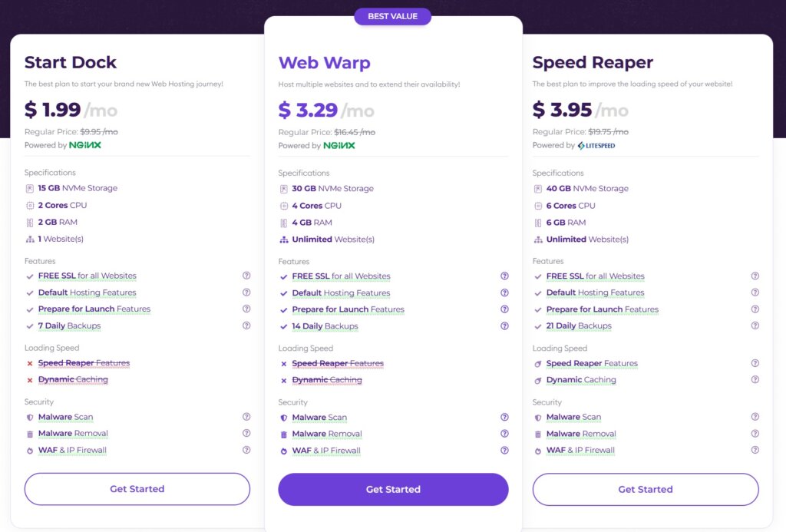Open the Speed Reaper Features link in Speed Reaper plan
This screenshot has height=532, width=786.
click(x=592, y=364)
